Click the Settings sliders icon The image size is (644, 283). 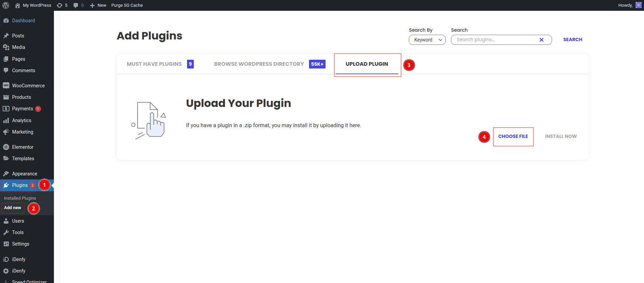coord(6,244)
